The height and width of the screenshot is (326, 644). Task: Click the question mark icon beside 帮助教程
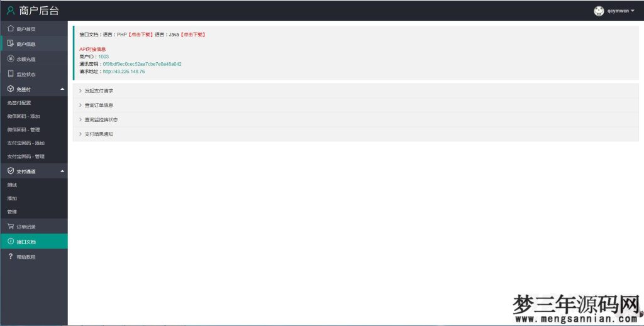coord(11,256)
